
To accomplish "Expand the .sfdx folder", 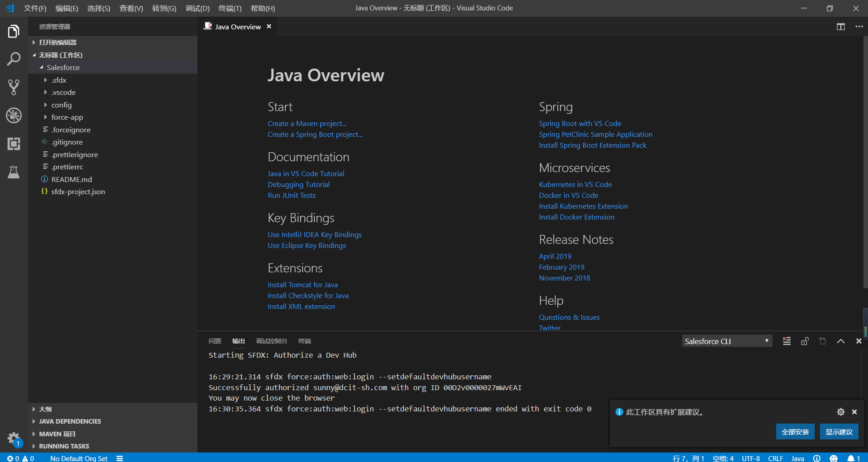I will click(x=113, y=80).
